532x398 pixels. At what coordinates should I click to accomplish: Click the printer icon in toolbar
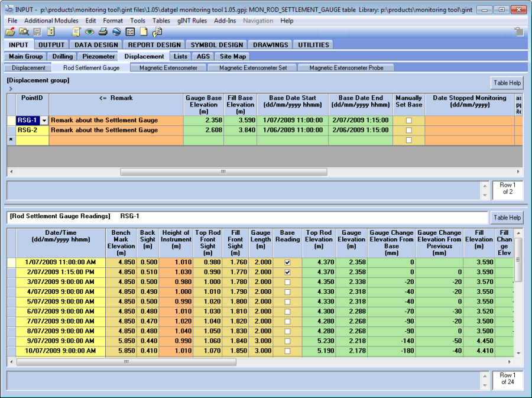coord(103,32)
